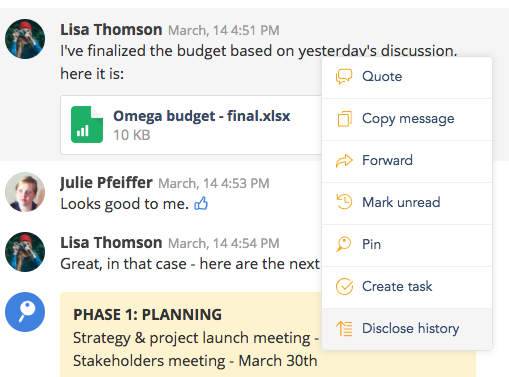Click the Mark unread clock icon
The image size is (509, 377).
point(344,202)
